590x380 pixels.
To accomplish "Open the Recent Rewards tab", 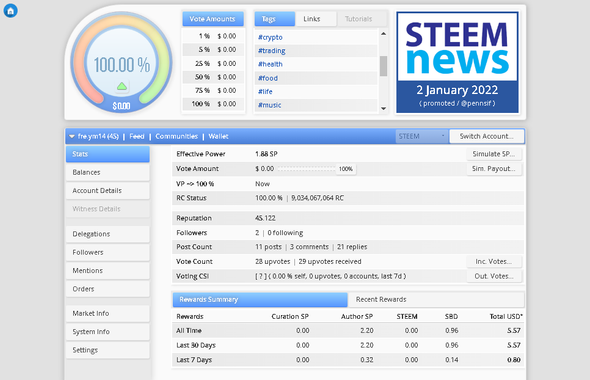I will [436, 299].
